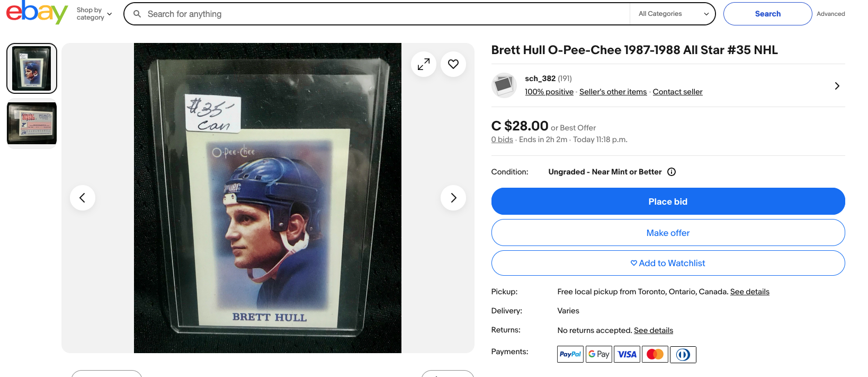
Task: Click the Place bid button
Action: point(668,201)
